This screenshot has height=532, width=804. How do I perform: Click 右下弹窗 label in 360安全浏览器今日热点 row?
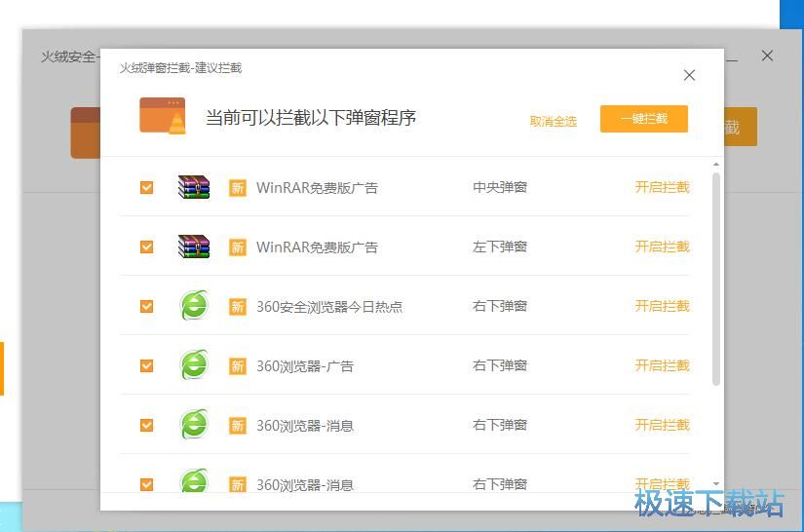pyautogui.click(x=500, y=306)
